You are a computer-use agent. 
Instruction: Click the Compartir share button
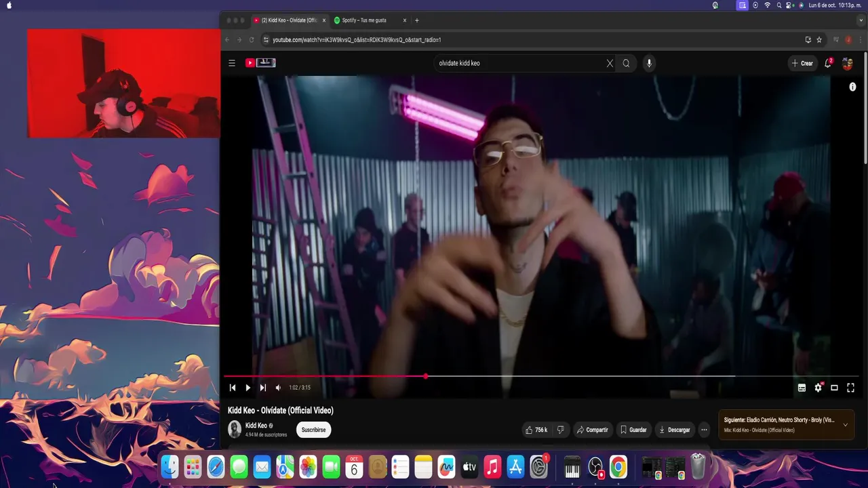592,430
